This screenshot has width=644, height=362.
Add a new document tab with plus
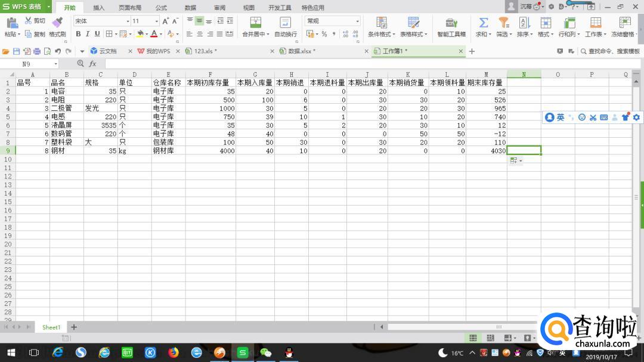472,51
